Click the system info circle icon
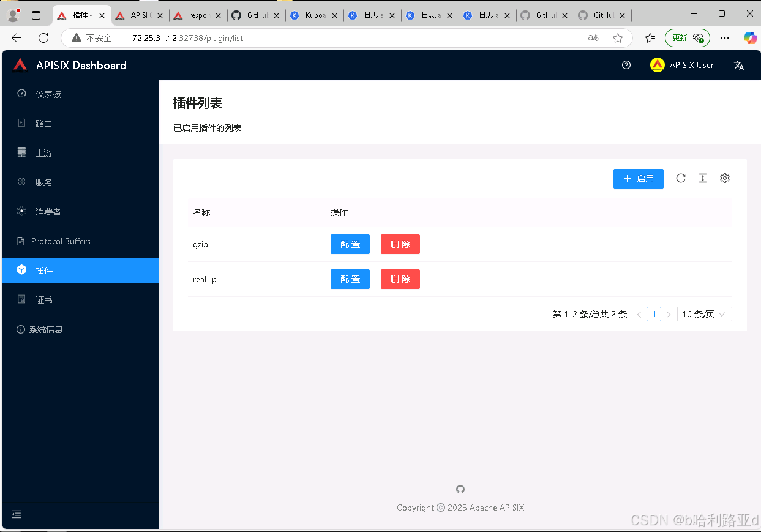Image resolution: width=761 pixels, height=532 pixels. pos(21,329)
